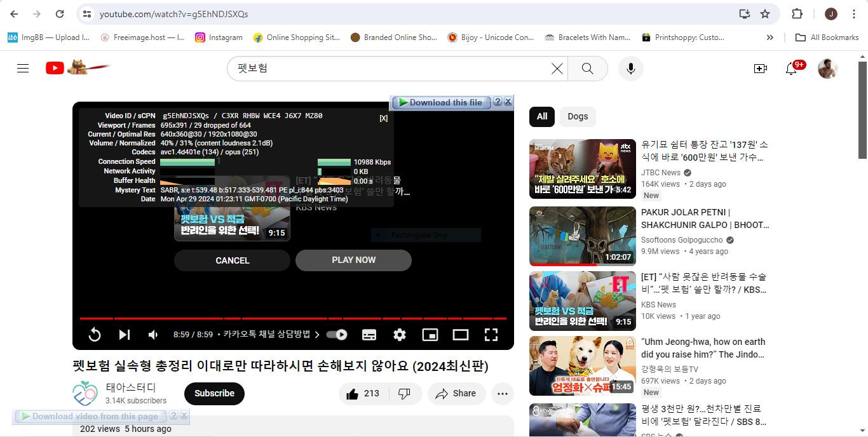Viewport: 868px width, 437px height.
Task: Open All Bookmarks folder
Action: [x=827, y=37]
